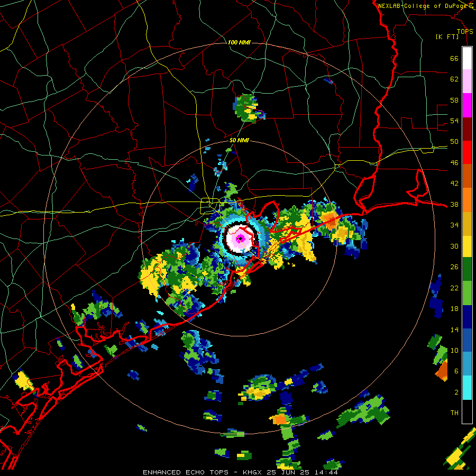
Task: Click the radar site center marker
Action: click(x=240, y=239)
